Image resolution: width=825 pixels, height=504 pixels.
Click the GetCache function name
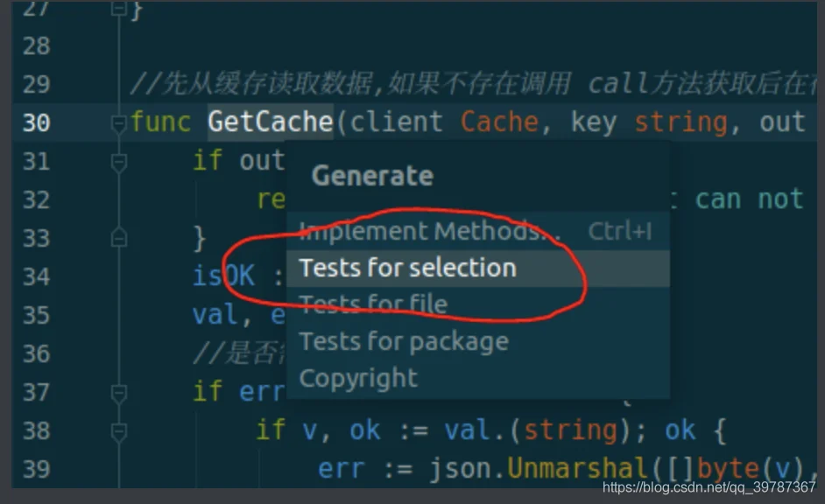[271, 122]
